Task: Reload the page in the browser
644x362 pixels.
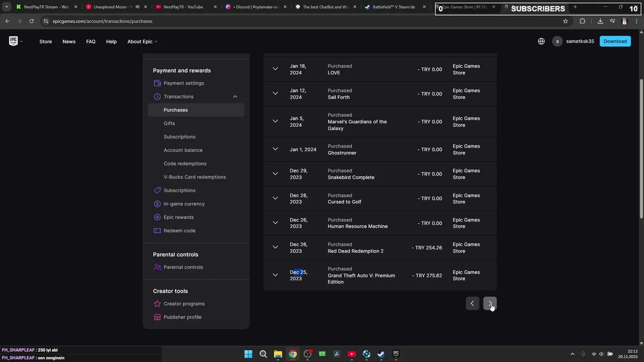Action: 31,21
